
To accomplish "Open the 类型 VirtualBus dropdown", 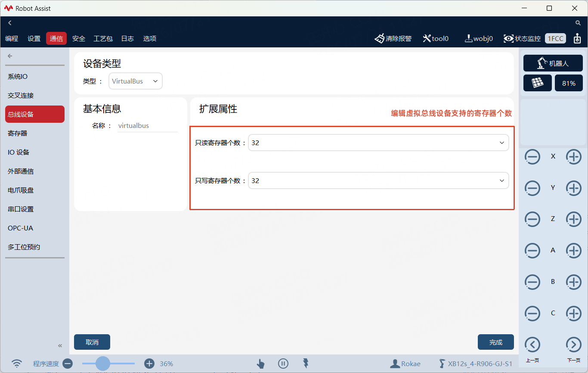I will [x=136, y=81].
